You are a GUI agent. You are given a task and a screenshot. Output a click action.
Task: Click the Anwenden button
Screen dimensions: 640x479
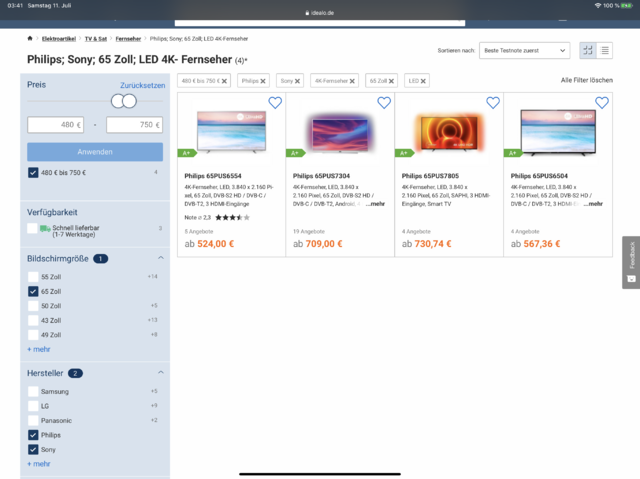pyautogui.click(x=95, y=152)
